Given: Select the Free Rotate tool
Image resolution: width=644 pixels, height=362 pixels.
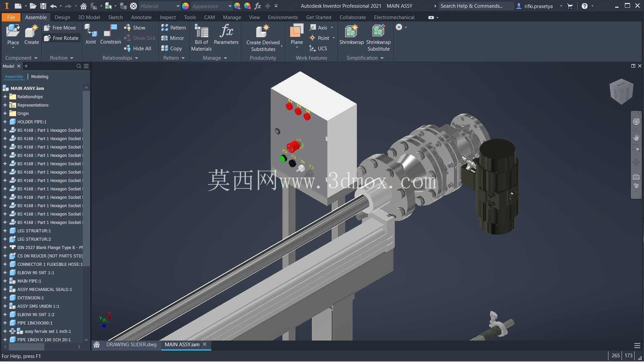Looking at the screenshot, I should 61,38.
